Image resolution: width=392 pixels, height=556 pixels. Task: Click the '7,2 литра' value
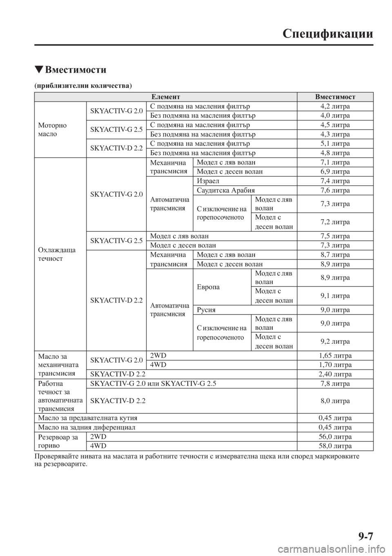click(x=335, y=222)
